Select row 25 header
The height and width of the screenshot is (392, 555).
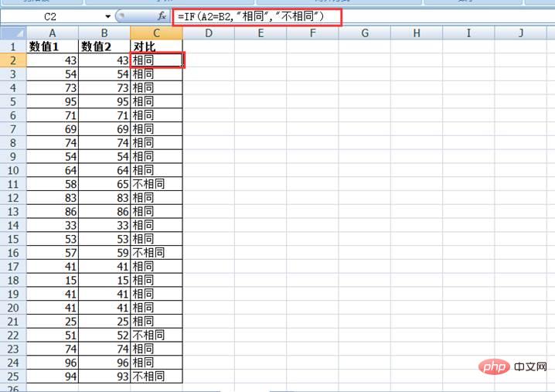coord(13,377)
